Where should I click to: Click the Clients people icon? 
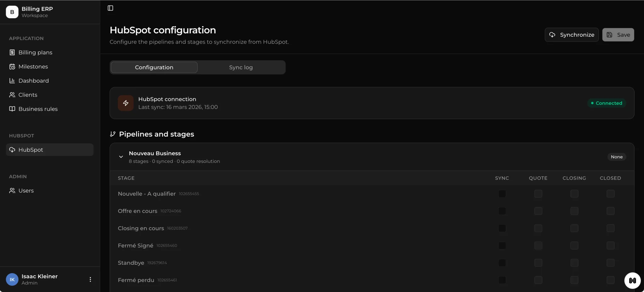12,95
